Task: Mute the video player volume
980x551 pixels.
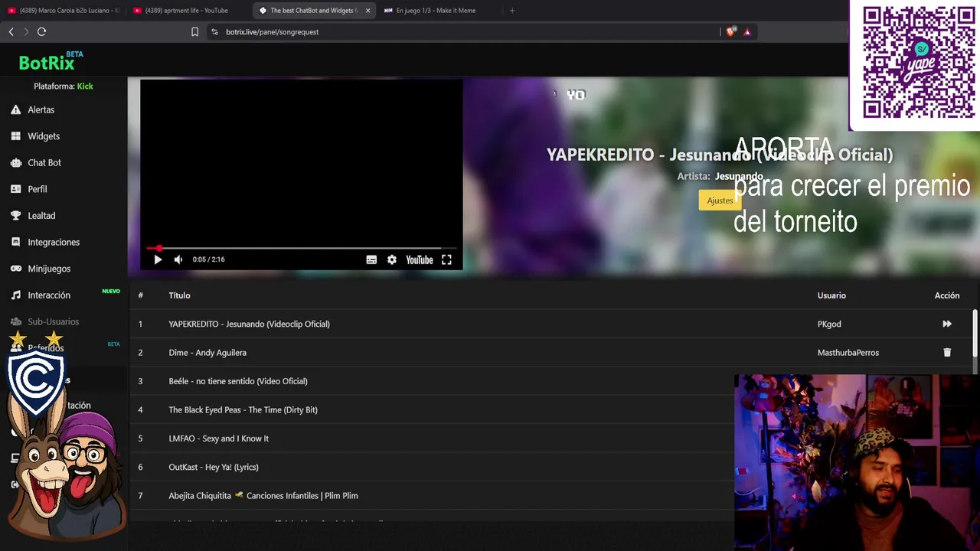Action: coord(178,259)
